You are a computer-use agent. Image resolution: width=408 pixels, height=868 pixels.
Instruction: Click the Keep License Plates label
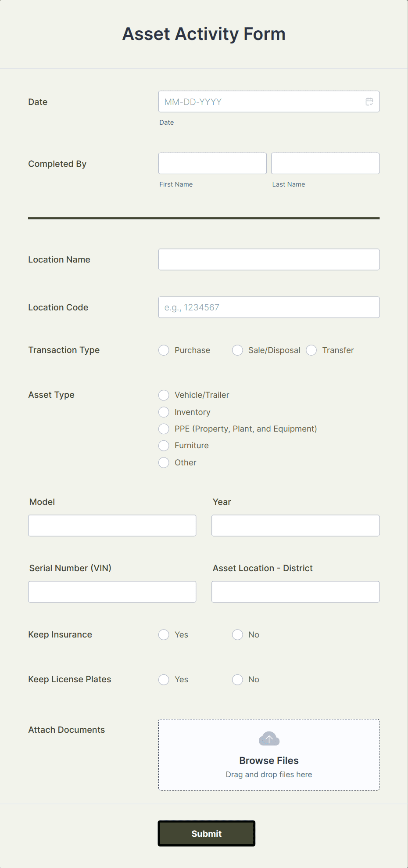tap(70, 679)
